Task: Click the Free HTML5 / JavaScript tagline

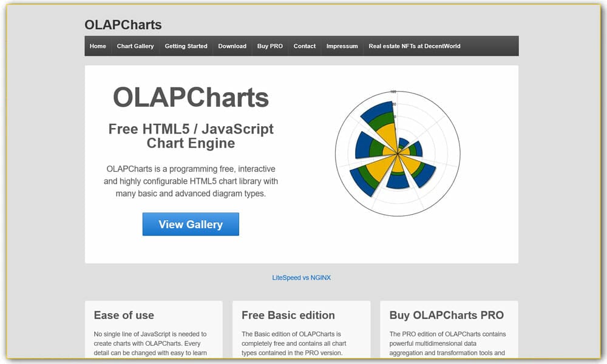Action: click(x=191, y=136)
